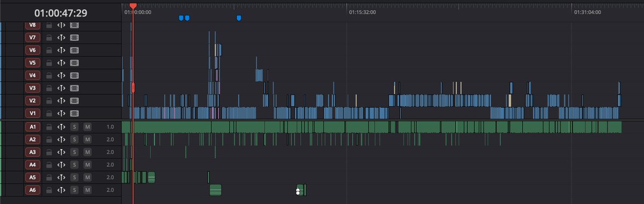Mute the A3 audio track
The image size is (644, 204).
[88, 152]
